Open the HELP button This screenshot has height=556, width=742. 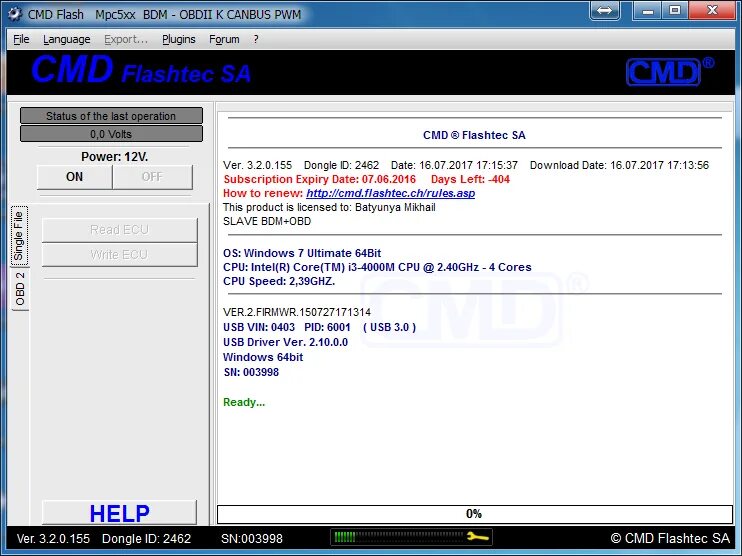119,513
